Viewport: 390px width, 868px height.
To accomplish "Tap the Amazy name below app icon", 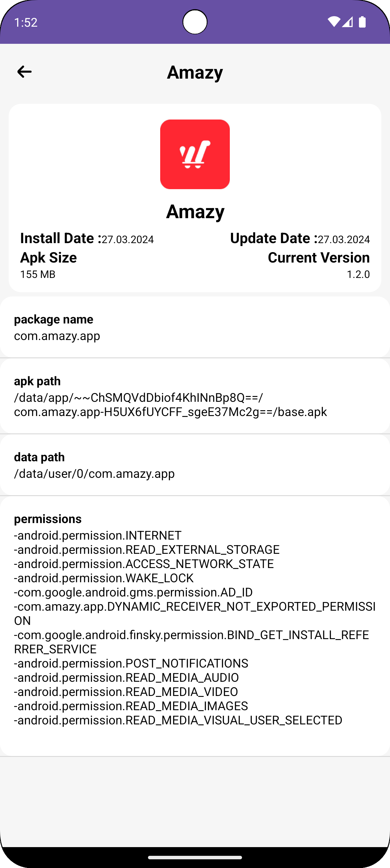I will [195, 211].
